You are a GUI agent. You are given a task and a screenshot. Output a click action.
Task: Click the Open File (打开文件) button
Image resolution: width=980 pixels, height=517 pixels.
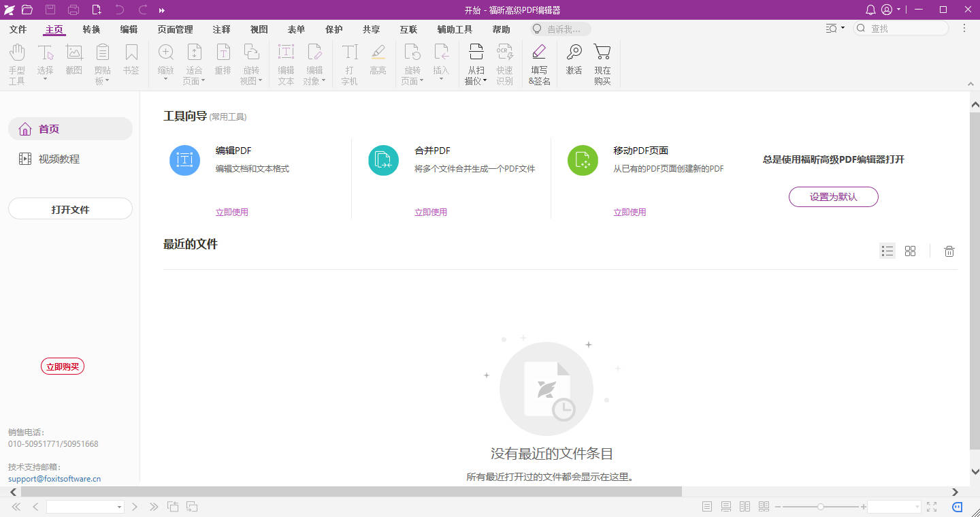point(70,209)
